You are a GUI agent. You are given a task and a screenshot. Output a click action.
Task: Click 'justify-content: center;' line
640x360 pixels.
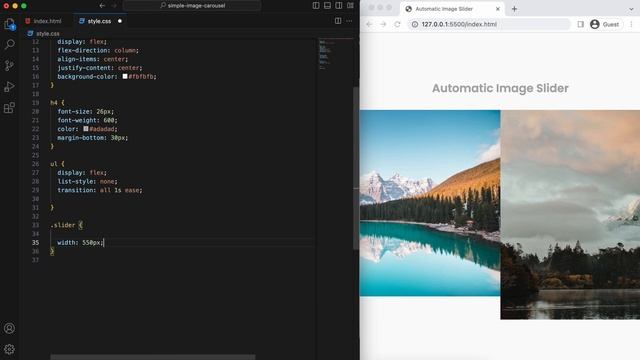click(100, 68)
